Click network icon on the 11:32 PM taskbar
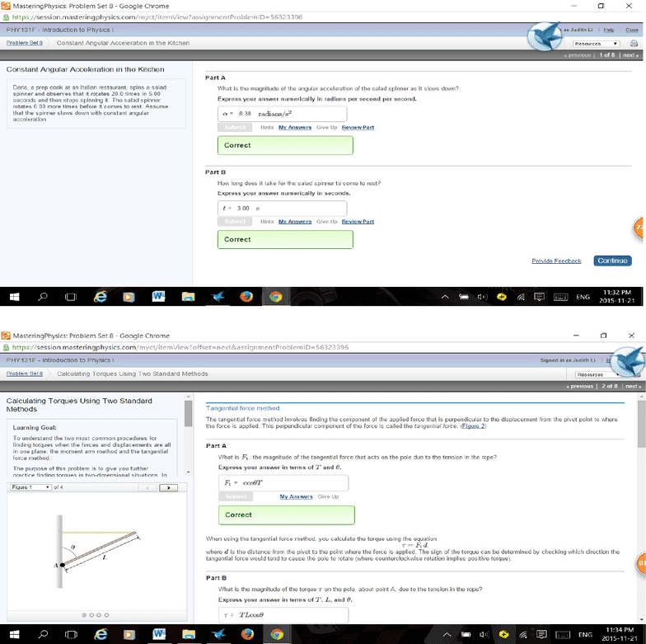The height and width of the screenshot is (644, 646). (x=521, y=297)
